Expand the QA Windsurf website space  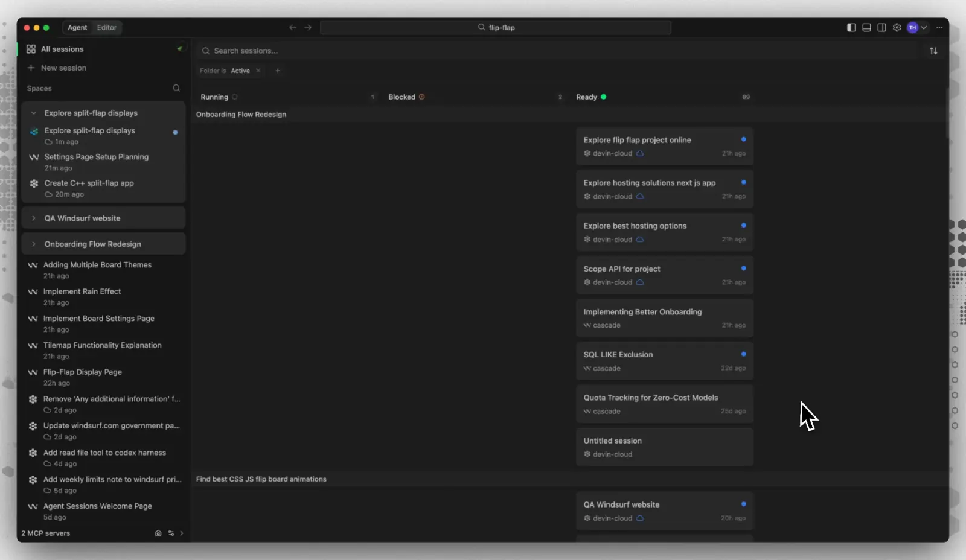[x=34, y=218]
